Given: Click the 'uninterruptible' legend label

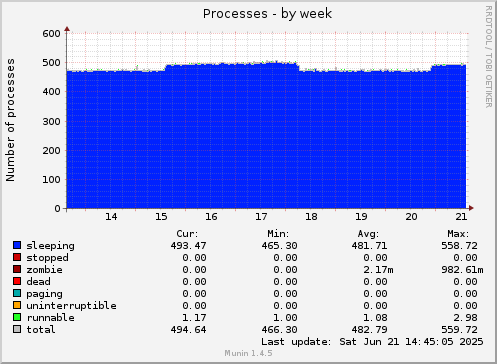Looking at the screenshot, I should pyautogui.click(x=71, y=306).
